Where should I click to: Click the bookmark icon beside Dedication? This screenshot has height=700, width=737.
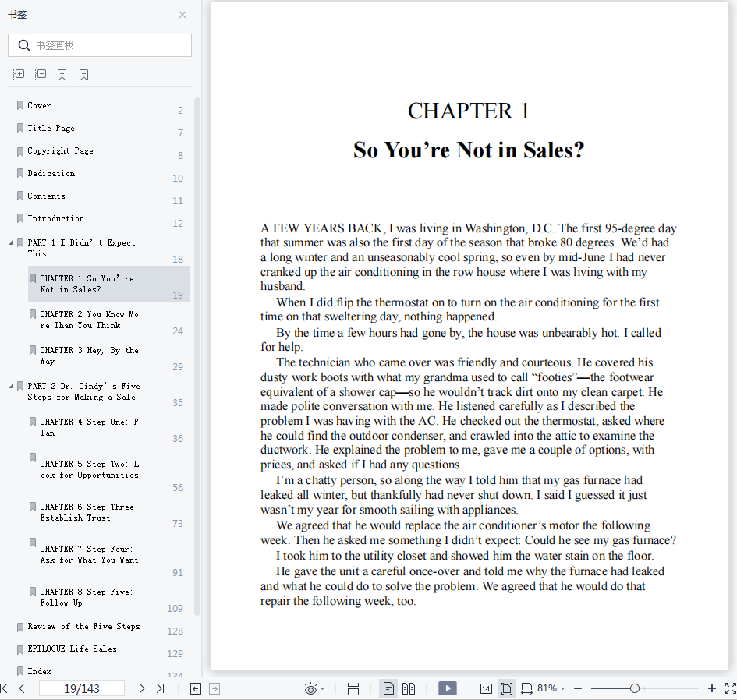point(20,173)
